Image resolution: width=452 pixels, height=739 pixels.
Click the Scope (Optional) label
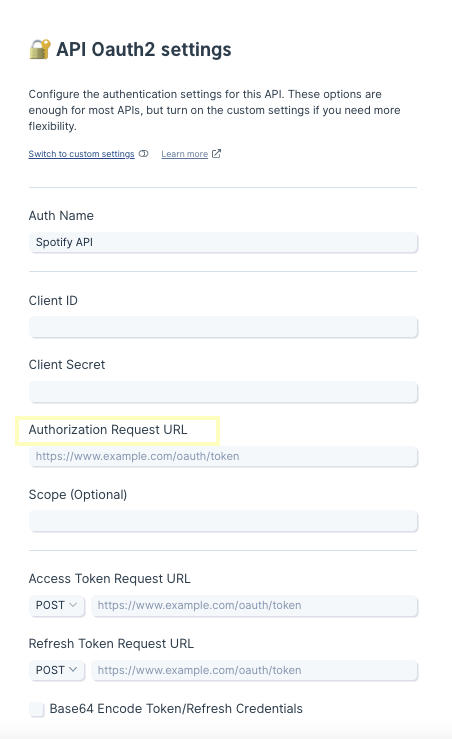[x=78, y=495]
